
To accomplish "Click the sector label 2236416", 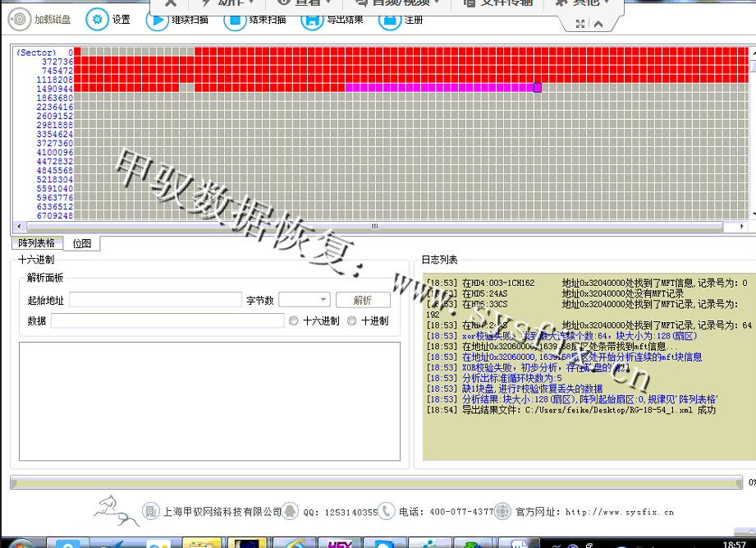I will (55, 107).
